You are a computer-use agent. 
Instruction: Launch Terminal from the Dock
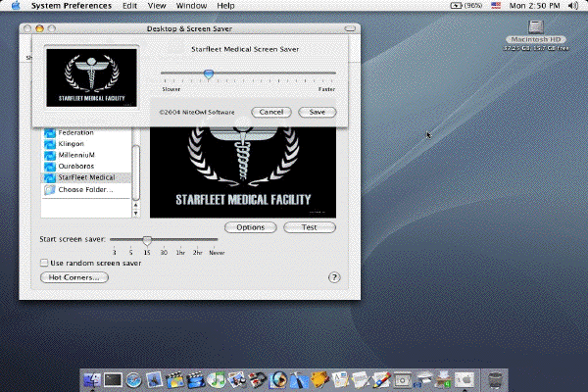113,380
